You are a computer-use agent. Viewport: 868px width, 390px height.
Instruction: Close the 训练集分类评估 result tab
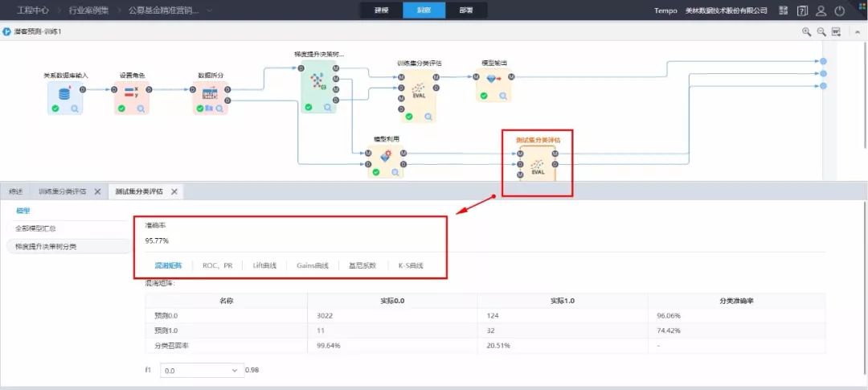click(x=97, y=191)
